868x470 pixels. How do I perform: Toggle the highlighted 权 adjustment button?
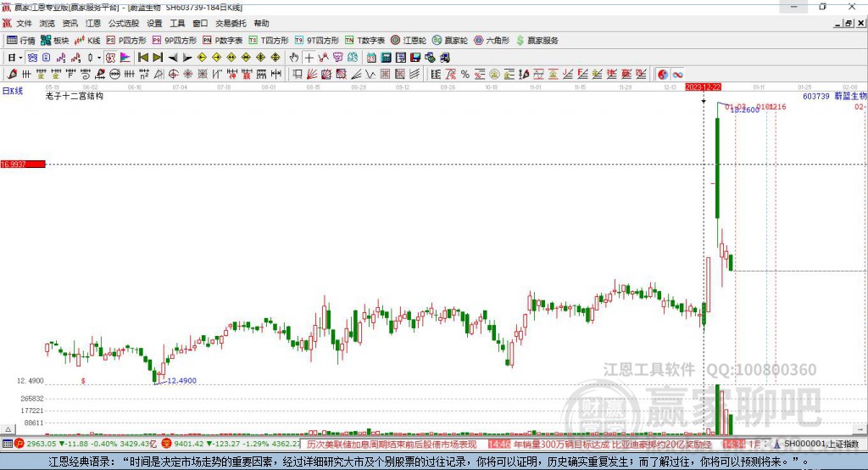click(110, 58)
